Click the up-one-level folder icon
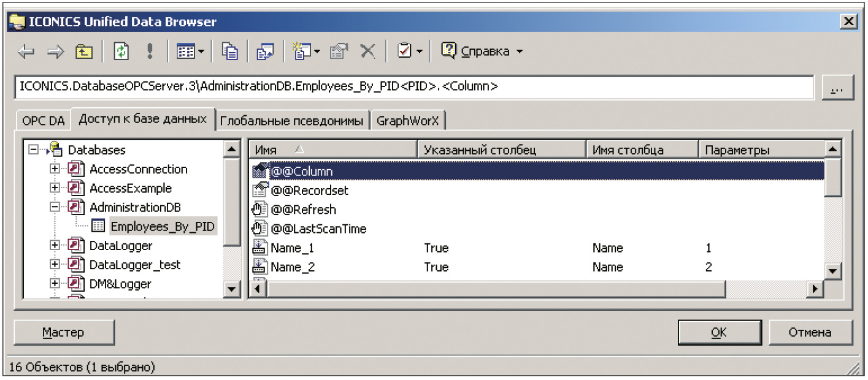868x380 pixels. click(x=83, y=52)
